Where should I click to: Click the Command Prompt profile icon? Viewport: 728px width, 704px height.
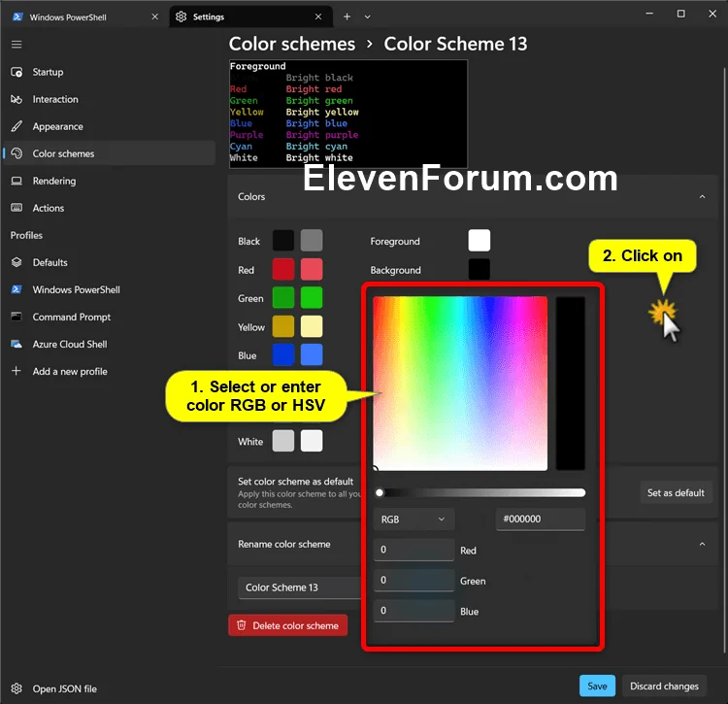(17, 317)
